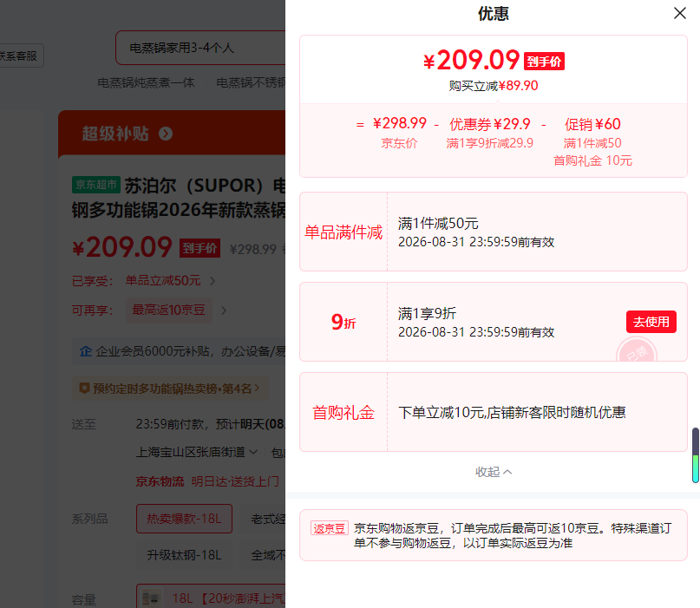
Task: Click the search box with 电蒸锅家用3-4个人
Action: point(200,48)
